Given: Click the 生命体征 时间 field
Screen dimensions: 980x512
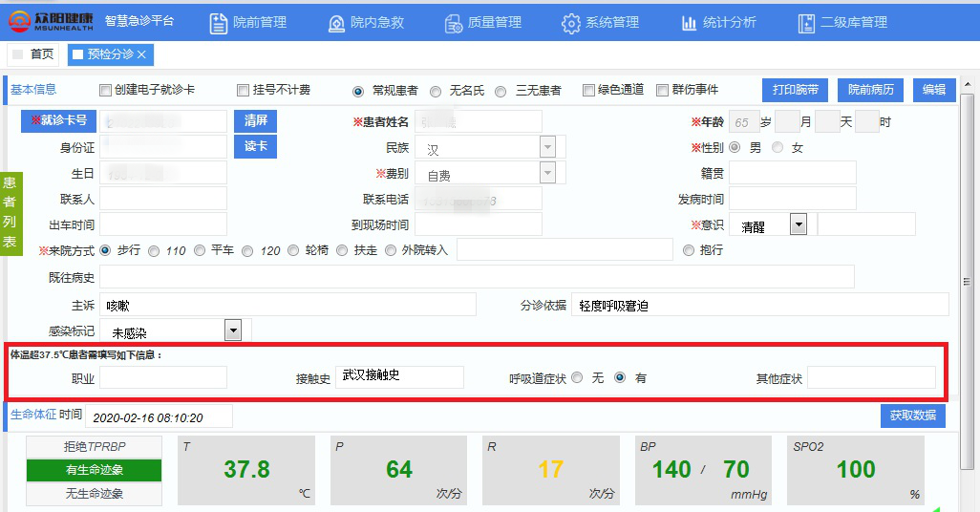Looking at the screenshot, I should coord(159,417).
